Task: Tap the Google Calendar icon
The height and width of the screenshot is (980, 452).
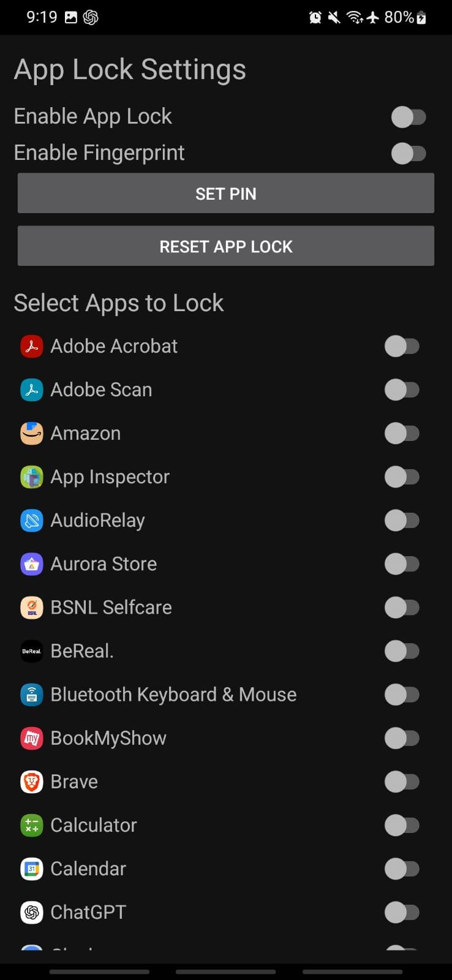Action: coord(32,869)
